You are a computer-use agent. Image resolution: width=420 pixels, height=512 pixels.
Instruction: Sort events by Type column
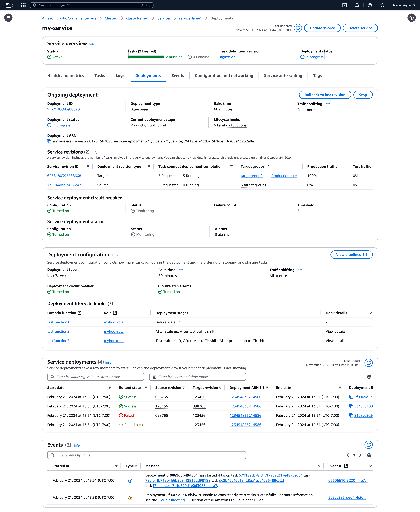pyautogui.click(x=136, y=466)
